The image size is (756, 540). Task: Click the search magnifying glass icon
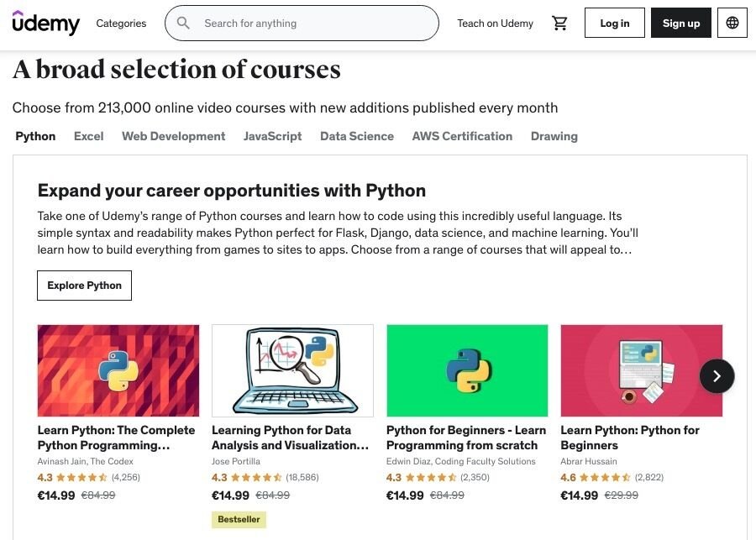tap(183, 23)
